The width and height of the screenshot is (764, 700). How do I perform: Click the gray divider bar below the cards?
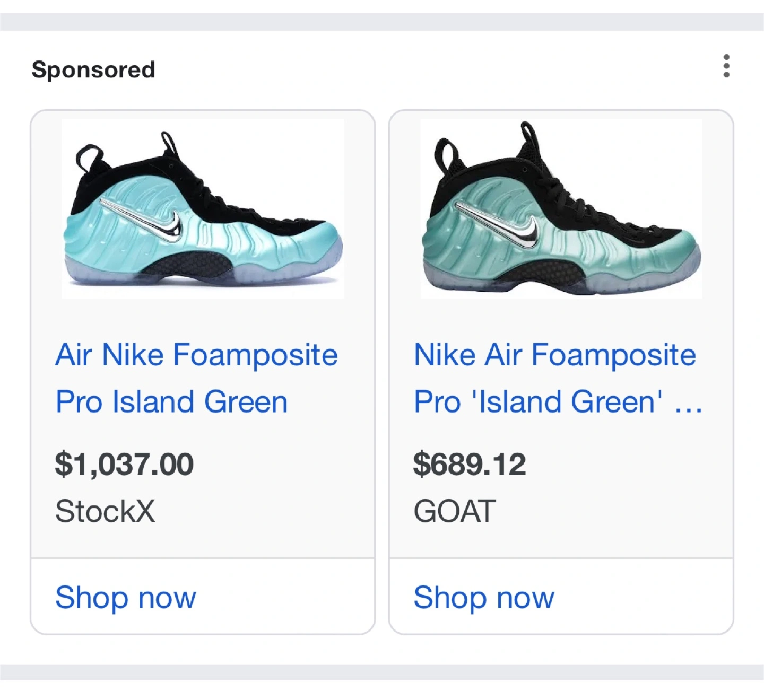pyautogui.click(x=382, y=672)
